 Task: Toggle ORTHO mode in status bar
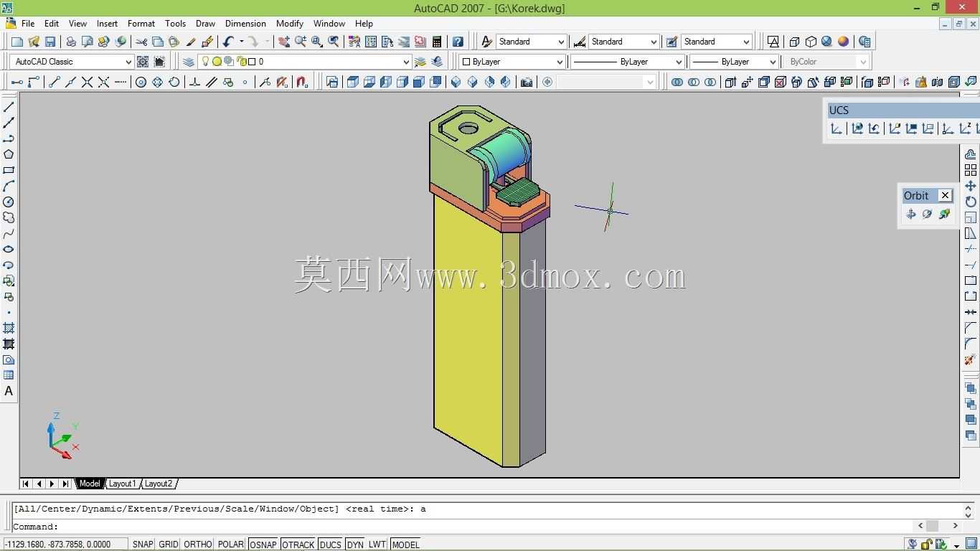(x=198, y=545)
